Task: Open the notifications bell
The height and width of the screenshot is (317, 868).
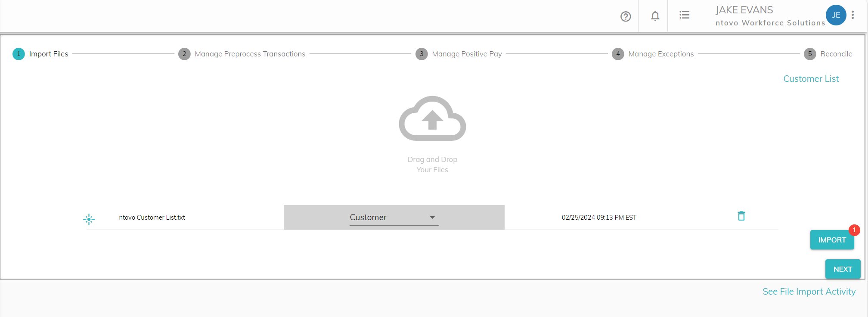Action: (655, 16)
